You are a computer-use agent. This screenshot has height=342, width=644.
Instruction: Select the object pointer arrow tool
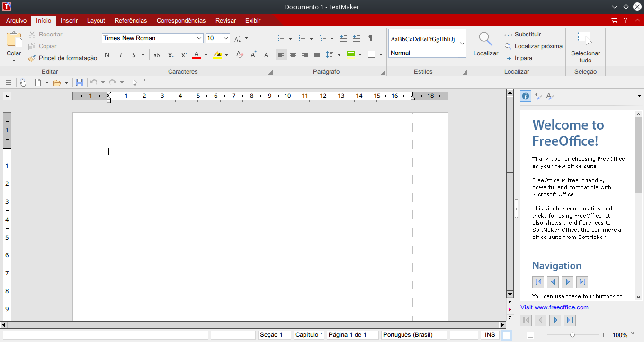coord(134,82)
